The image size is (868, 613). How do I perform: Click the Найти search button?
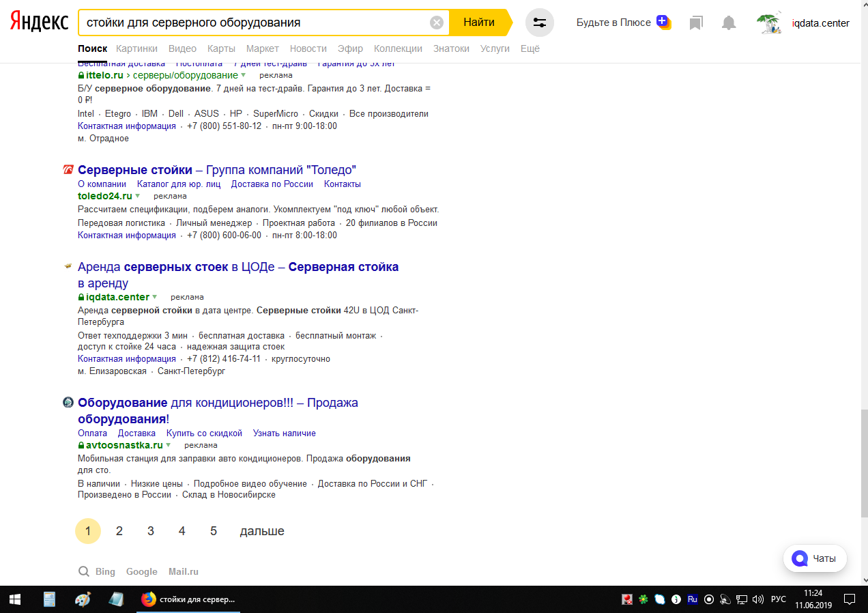click(x=479, y=23)
